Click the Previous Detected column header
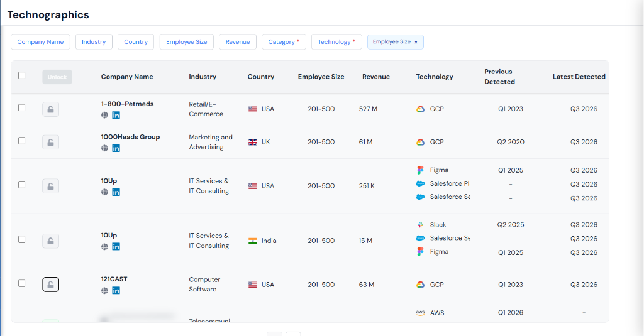The height and width of the screenshot is (336, 644). point(499,77)
